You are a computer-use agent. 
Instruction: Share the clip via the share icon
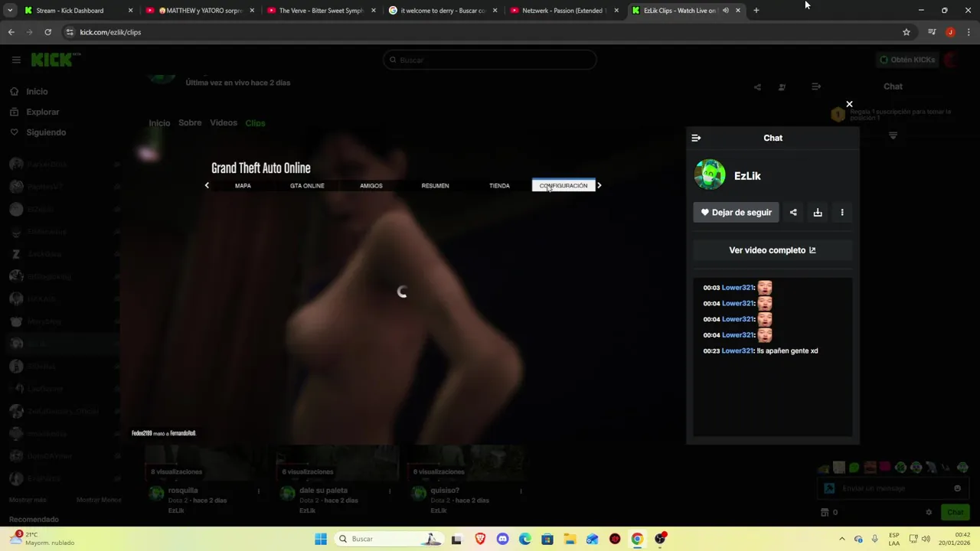coord(793,212)
